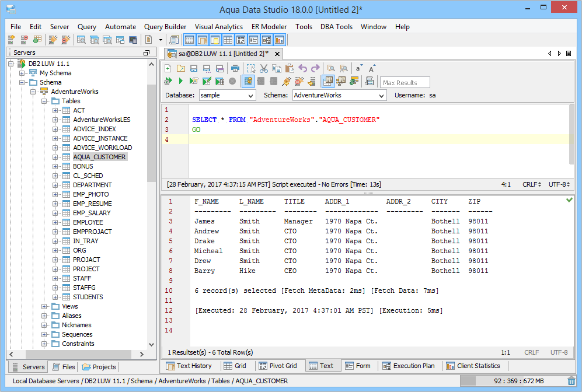This screenshot has height=392, width=582.
Task: Click the Print icon in editor toolbar
Action: click(235, 68)
